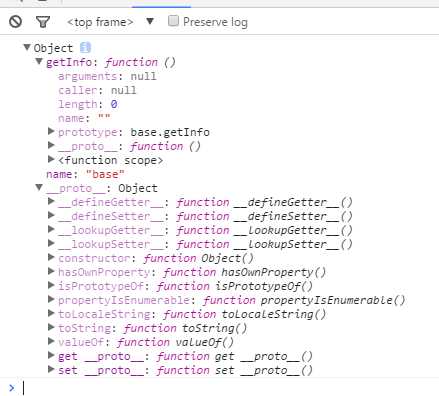Expand prototype: base.getInfo
The width and height of the screenshot is (439, 396).
coord(51,131)
